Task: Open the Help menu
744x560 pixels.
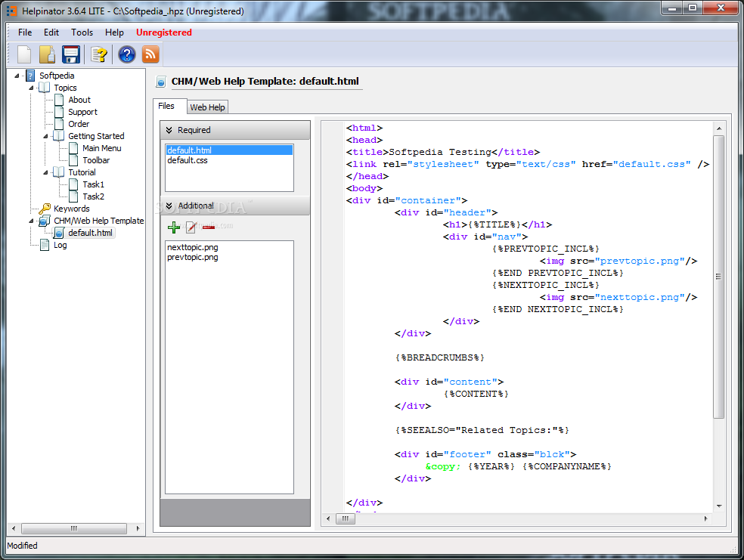Action: coord(114,32)
